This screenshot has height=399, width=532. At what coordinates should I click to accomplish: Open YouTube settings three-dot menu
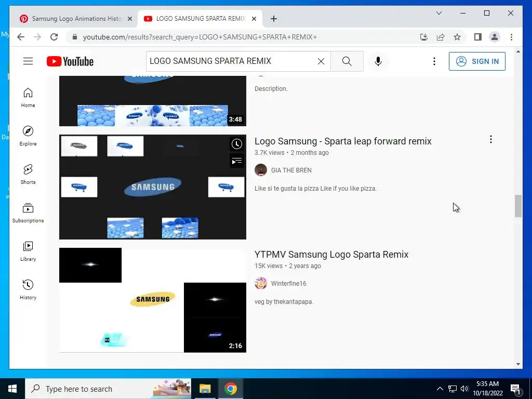coord(434,61)
